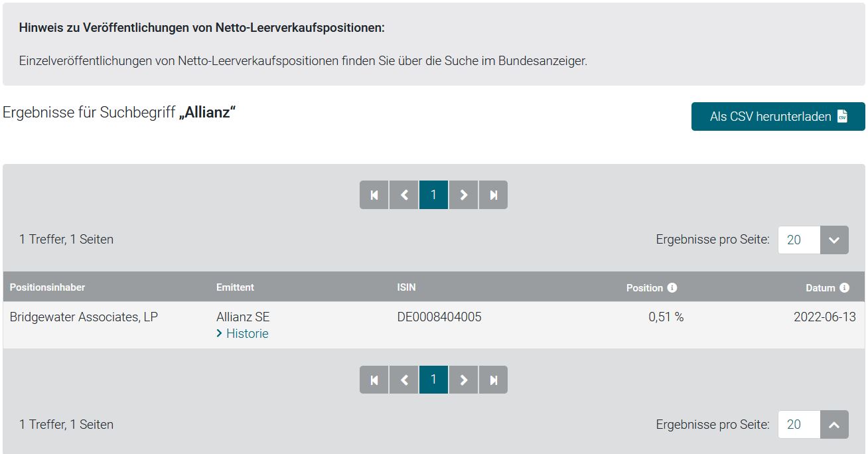This screenshot has height=454, width=868.
Task: Open top results-per-page dropdown
Action: point(834,240)
